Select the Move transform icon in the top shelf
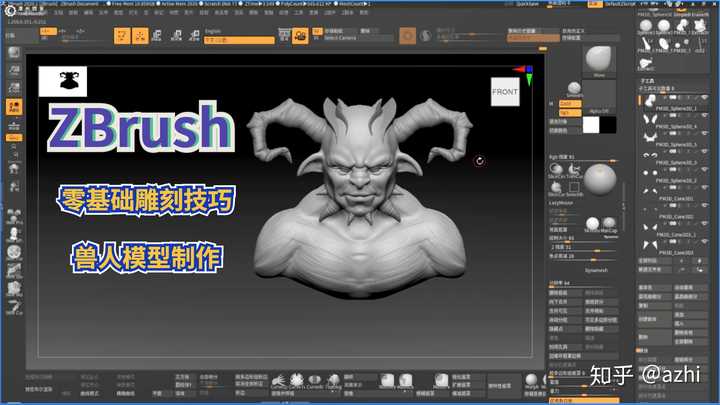Image resolution: width=720 pixels, height=405 pixels. [157, 35]
